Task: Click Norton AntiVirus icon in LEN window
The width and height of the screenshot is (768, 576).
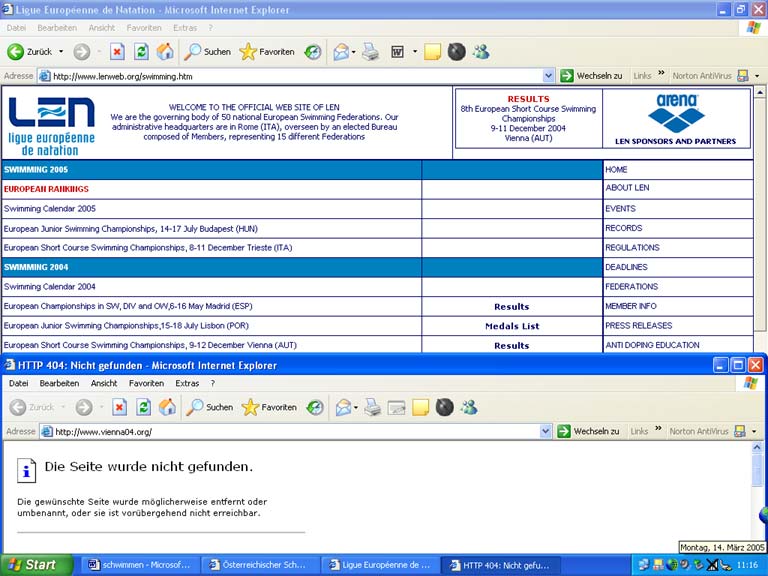Action: 743,75
